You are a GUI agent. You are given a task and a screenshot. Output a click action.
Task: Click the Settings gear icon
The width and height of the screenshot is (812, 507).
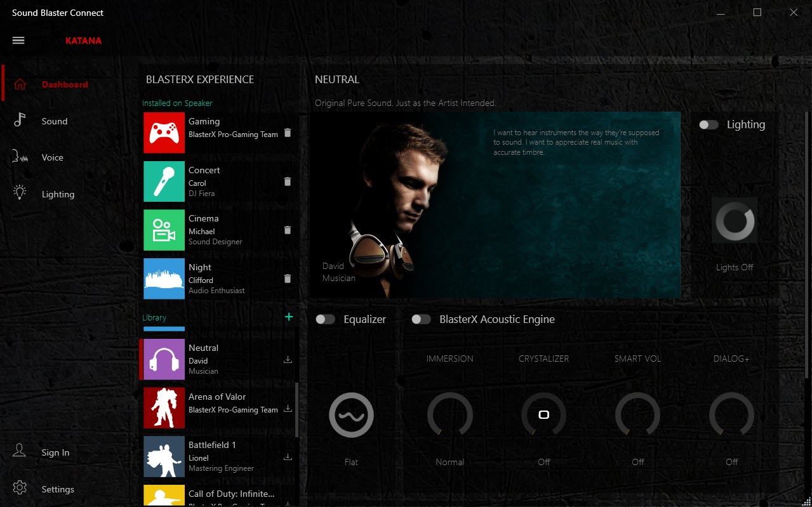(x=20, y=489)
